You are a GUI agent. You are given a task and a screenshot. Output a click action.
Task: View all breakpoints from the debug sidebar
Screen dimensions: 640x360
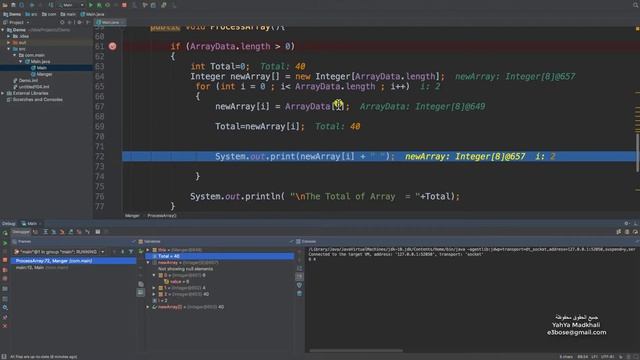click(x=5, y=270)
